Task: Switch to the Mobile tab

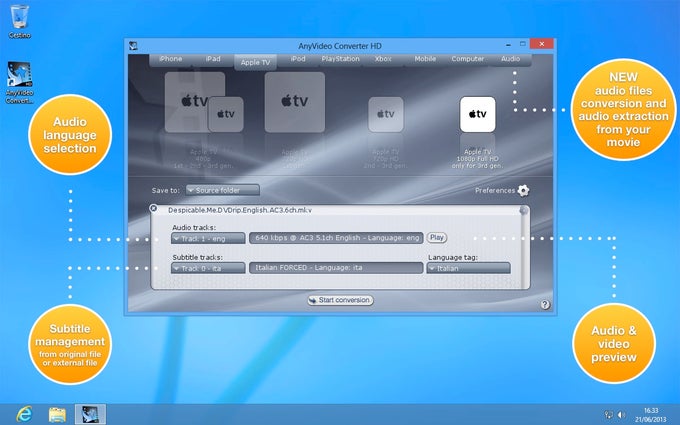Action: pyautogui.click(x=425, y=59)
